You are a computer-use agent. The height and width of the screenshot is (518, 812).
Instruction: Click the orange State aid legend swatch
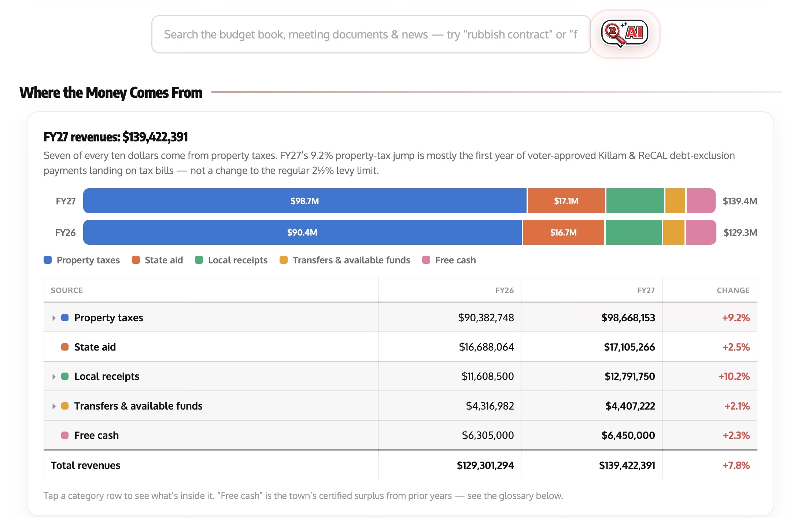pyautogui.click(x=136, y=260)
